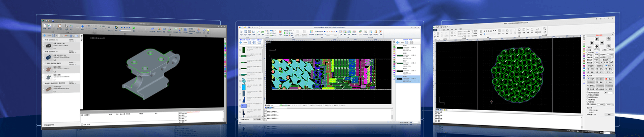The width and height of the screenshot is (644, 137).
Task: Click the button below middle window parts list
Action: 258,119
